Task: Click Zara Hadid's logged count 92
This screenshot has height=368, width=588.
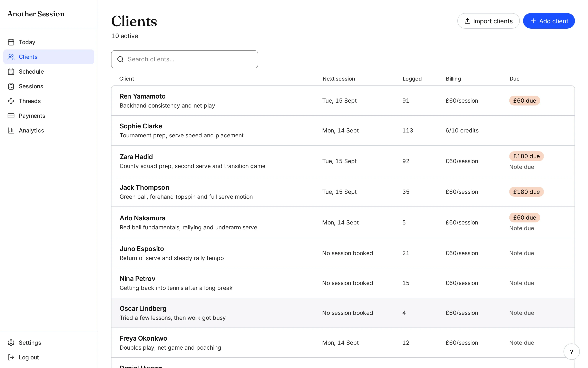Action: tap(406, 161)
